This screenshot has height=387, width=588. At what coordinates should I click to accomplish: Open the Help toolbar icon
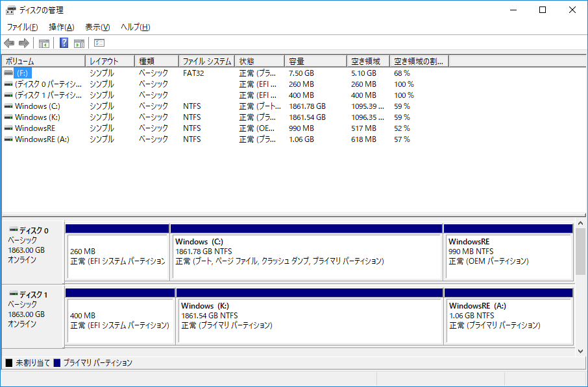[x=64, y=43]
